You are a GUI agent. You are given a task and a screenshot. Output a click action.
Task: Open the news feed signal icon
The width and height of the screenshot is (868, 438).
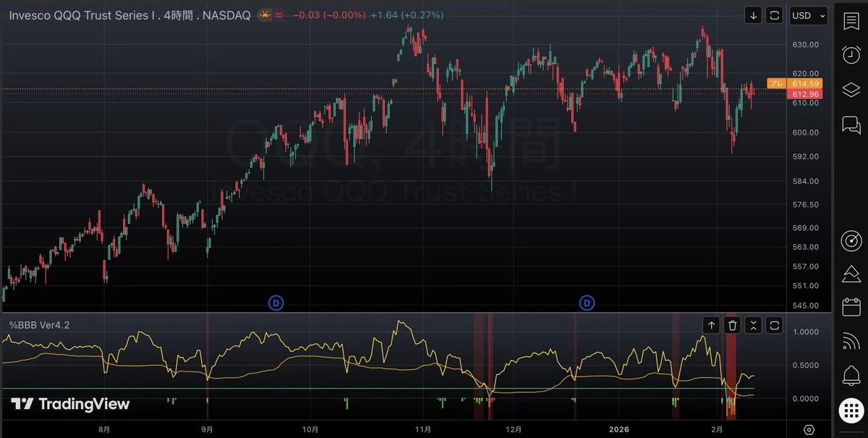[851, 341]
